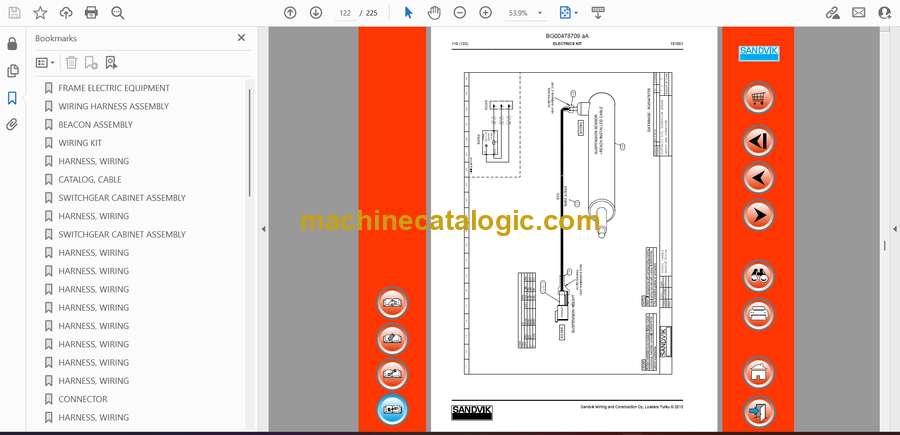Image resolution: width=900 pixels, height=435 pixels.
Task: Zoom in with plus button
Action: point(486,13)
